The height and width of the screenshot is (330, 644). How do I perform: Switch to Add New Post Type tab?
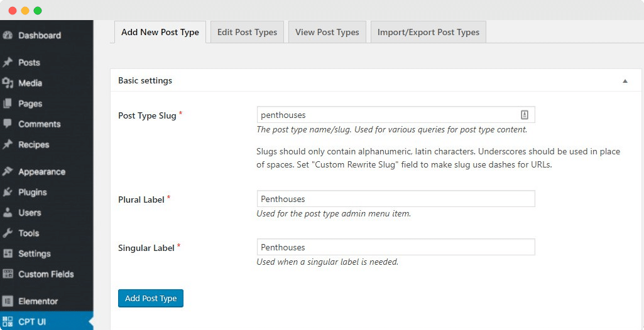click(x=160, y=33)
